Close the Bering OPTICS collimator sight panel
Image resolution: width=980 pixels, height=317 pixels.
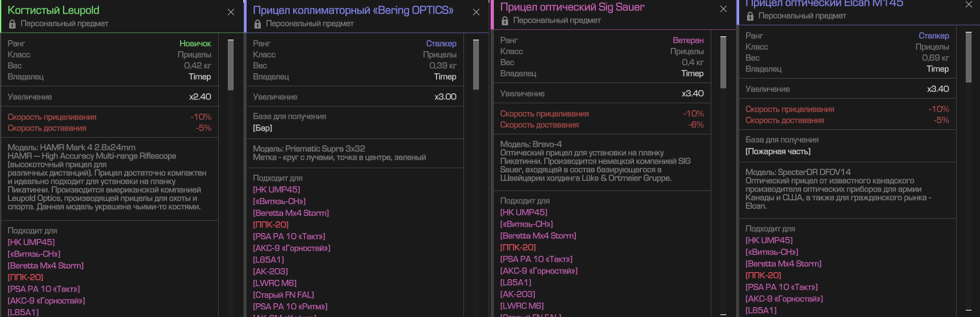pos(476,12)
